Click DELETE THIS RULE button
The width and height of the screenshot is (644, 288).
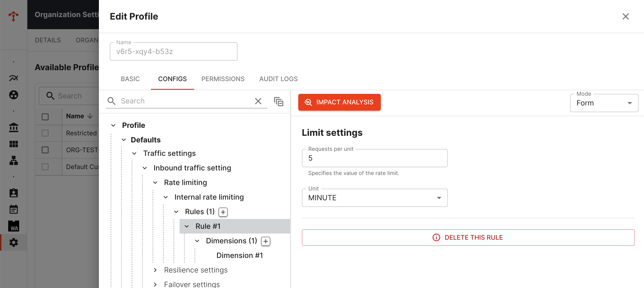[468, 237]
